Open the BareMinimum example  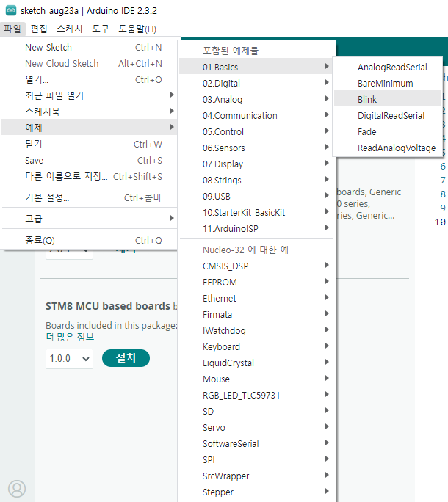(x=388, y=83)
